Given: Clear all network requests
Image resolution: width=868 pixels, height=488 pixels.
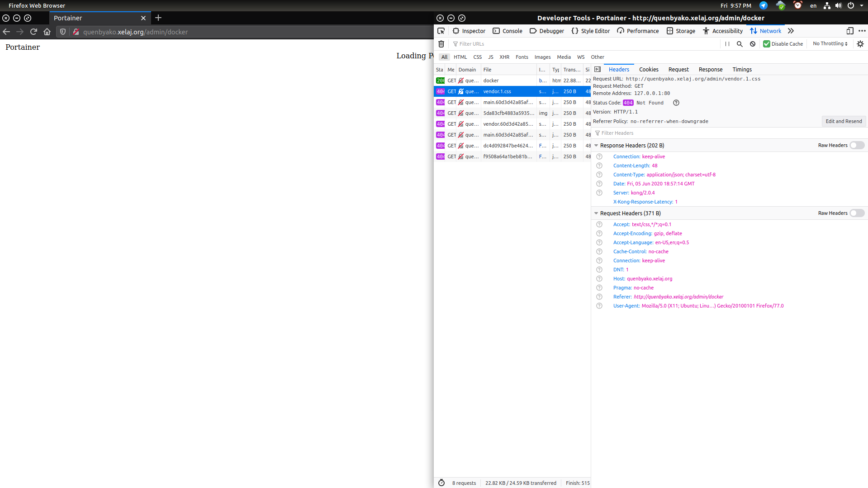Looking at the screenshot, I should tap(441, 44).
